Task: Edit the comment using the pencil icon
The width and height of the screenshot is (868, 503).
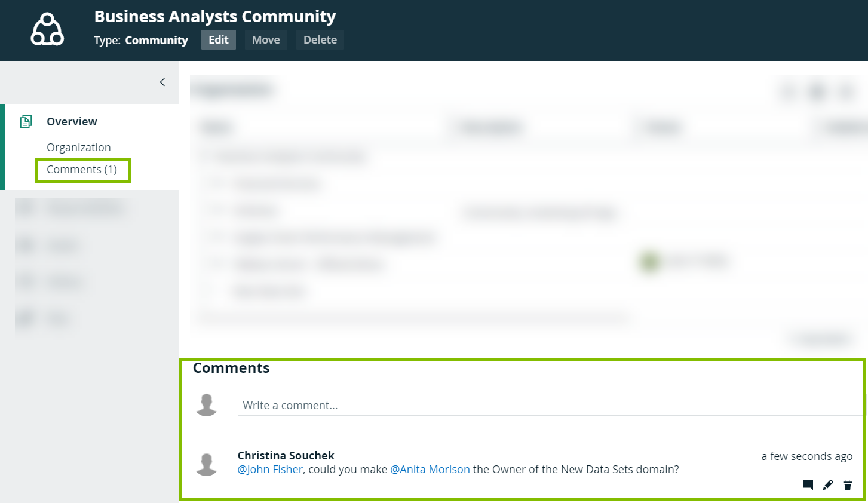Action: pos(828,485)
